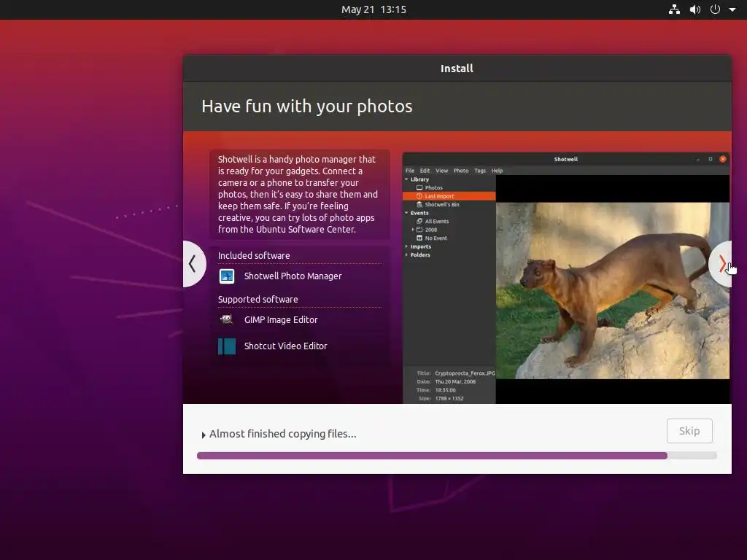Click the Install window title bar
747x560 pixels.
tap(457, 69)
